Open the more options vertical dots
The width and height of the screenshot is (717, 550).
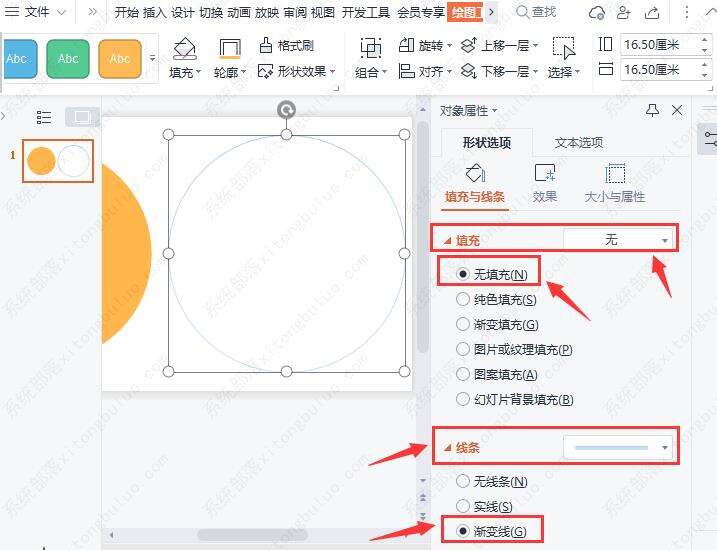686,12
